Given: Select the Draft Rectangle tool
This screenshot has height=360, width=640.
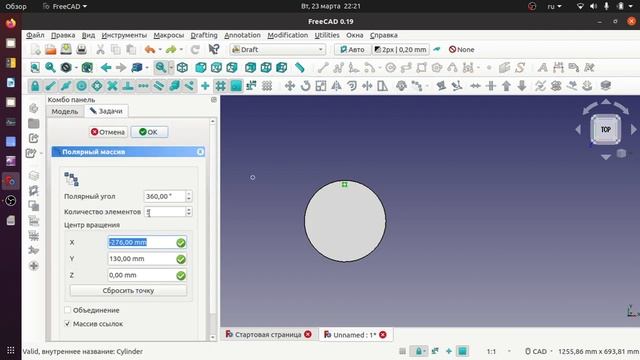Looking at the screenshot, I should point(421,67).
